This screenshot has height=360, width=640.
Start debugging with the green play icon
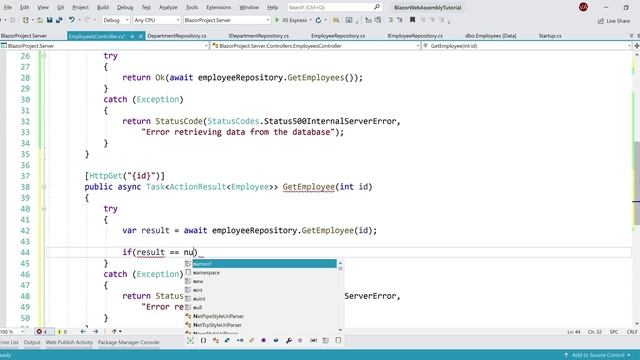pyautogui.click(x=277, y=20)
